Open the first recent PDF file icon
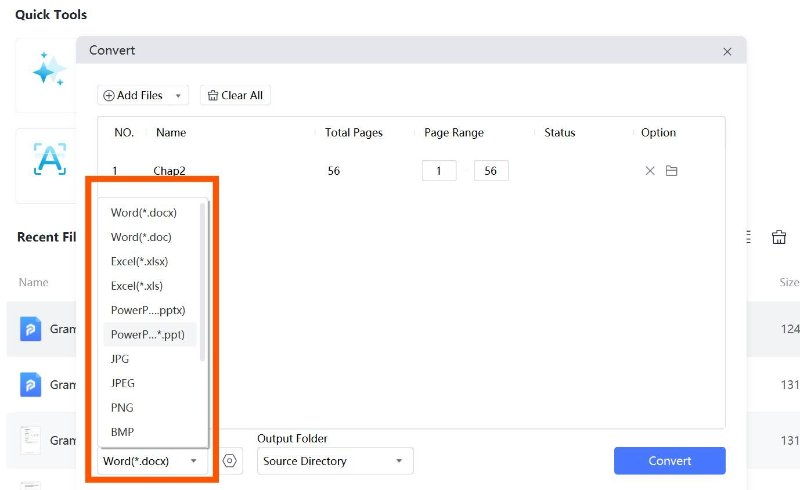This screenshot has width=800, height=490. (31, 329)
